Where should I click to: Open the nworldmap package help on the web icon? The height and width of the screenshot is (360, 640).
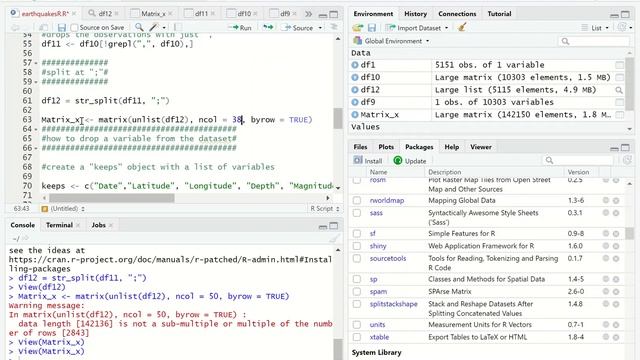click(606, 200)
